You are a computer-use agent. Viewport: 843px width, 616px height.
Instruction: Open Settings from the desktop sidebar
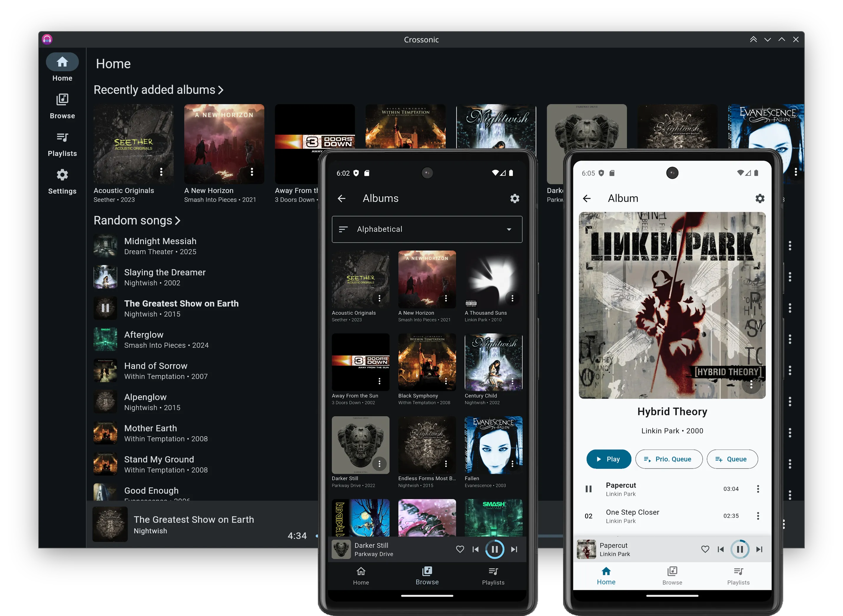pos(62,181)
